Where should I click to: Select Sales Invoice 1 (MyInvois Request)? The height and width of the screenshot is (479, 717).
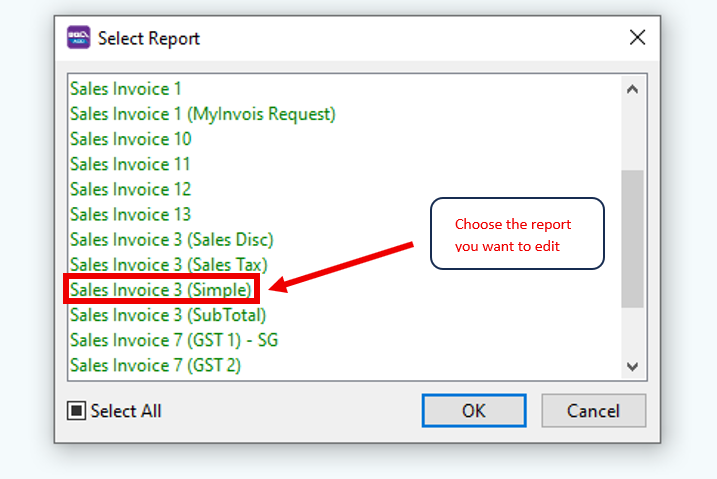pyautogui.click(x=202, y=114)
